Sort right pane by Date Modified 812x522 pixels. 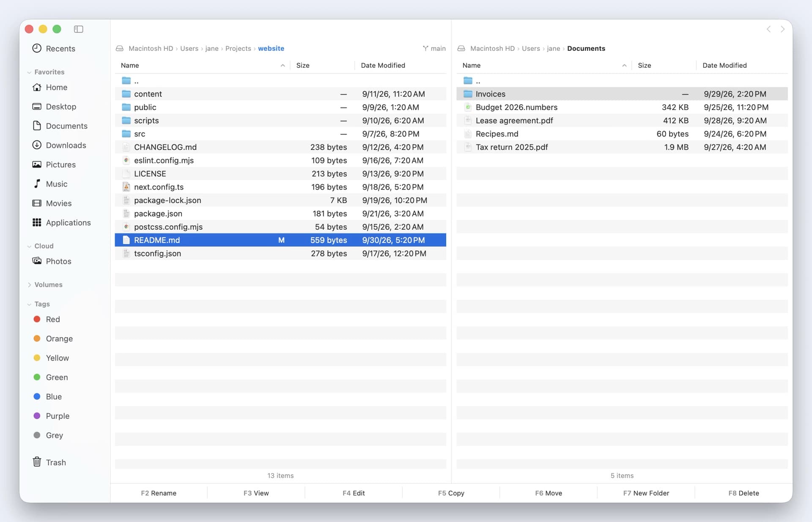pyautogui.click(x=724, y=66)
